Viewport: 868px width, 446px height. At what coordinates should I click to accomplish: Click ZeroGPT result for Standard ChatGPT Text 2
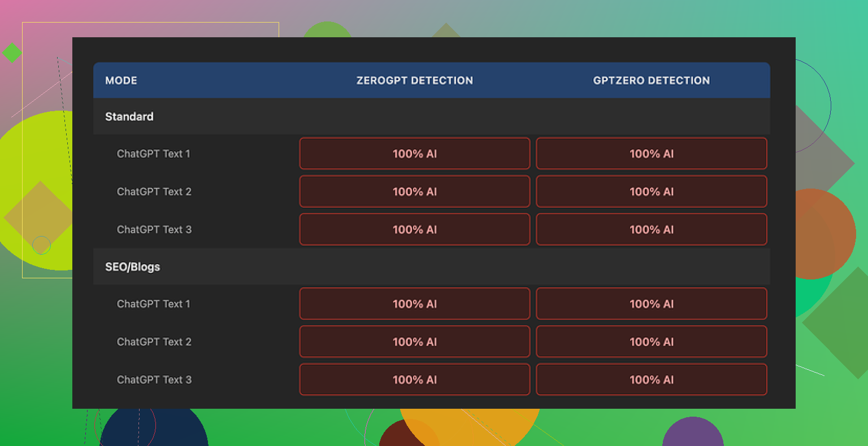(414, 191)
